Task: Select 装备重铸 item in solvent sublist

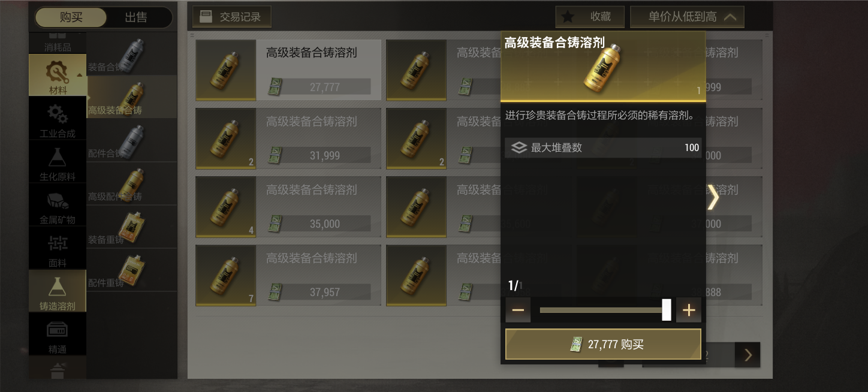Action: (132, 227)
